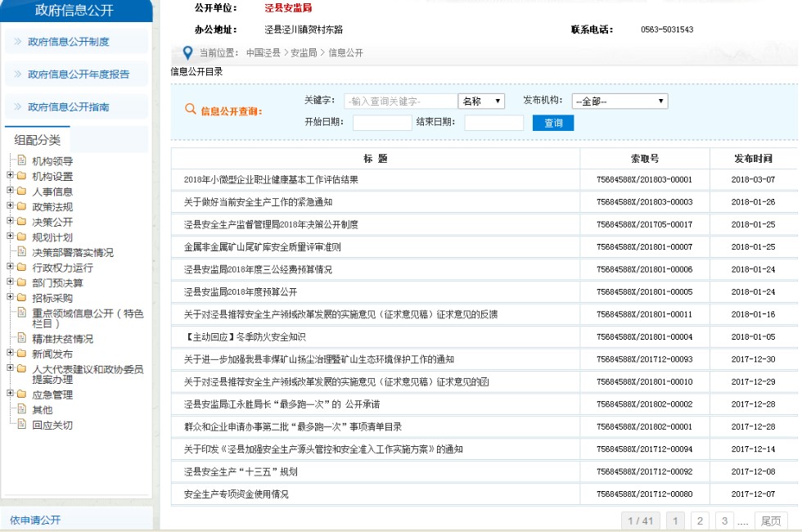The image size is (802, 532).
Task: Expand the 行政权力运行 tree node
Action: 10,266
